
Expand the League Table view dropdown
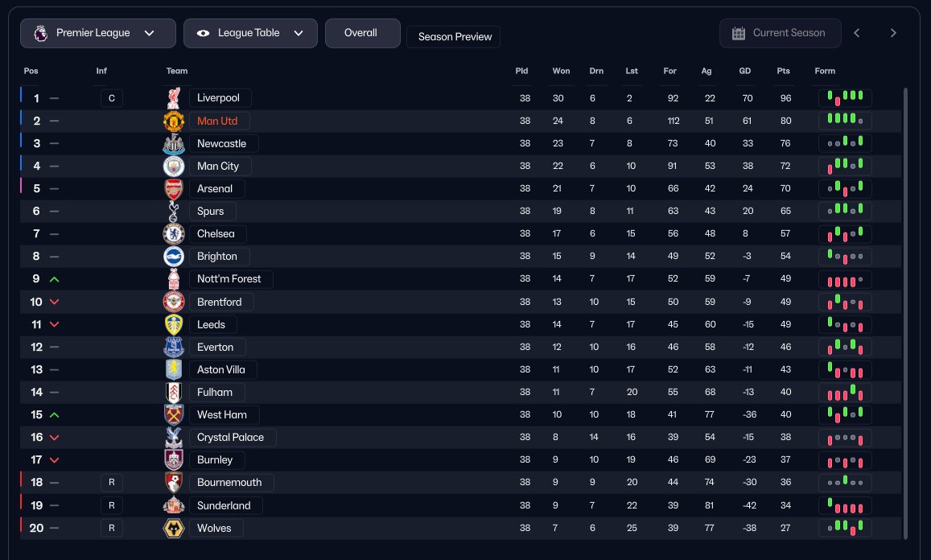[250, 34]
